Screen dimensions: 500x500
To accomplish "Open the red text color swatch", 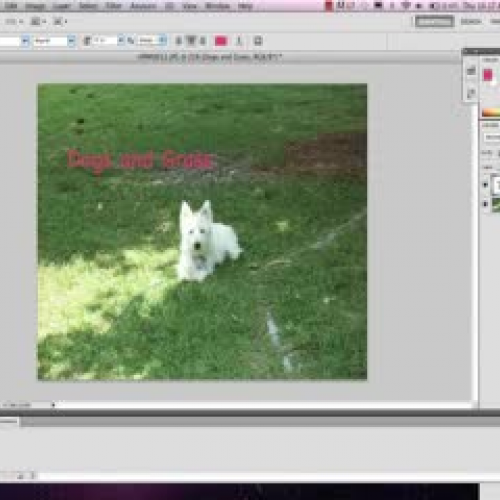I will [x=221, y=41].
